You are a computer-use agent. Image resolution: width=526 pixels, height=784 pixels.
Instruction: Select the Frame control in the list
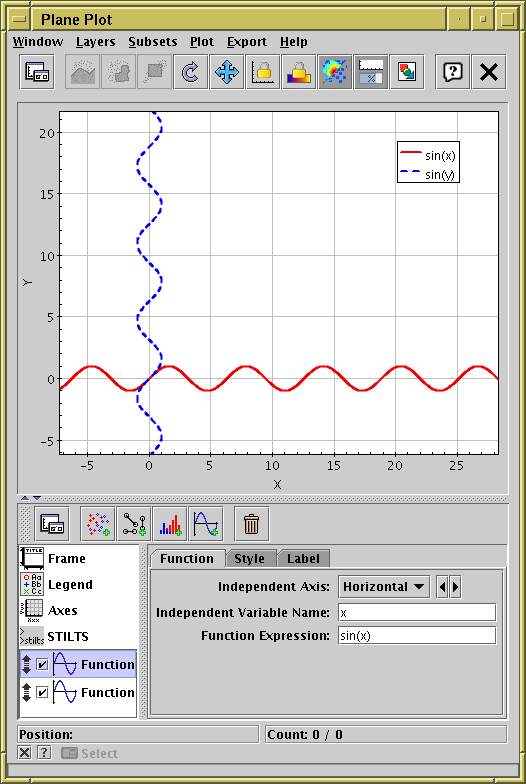pos(78,558)
